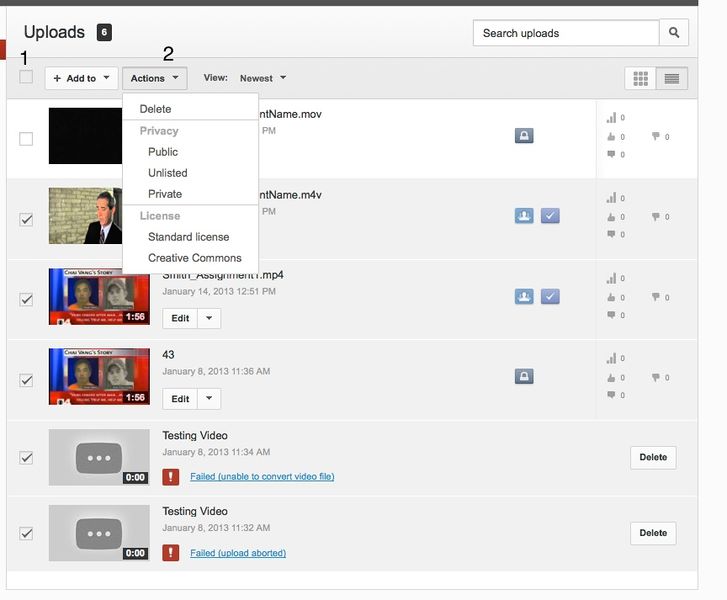Switch to grid view layout

click(x=641, y=78)
